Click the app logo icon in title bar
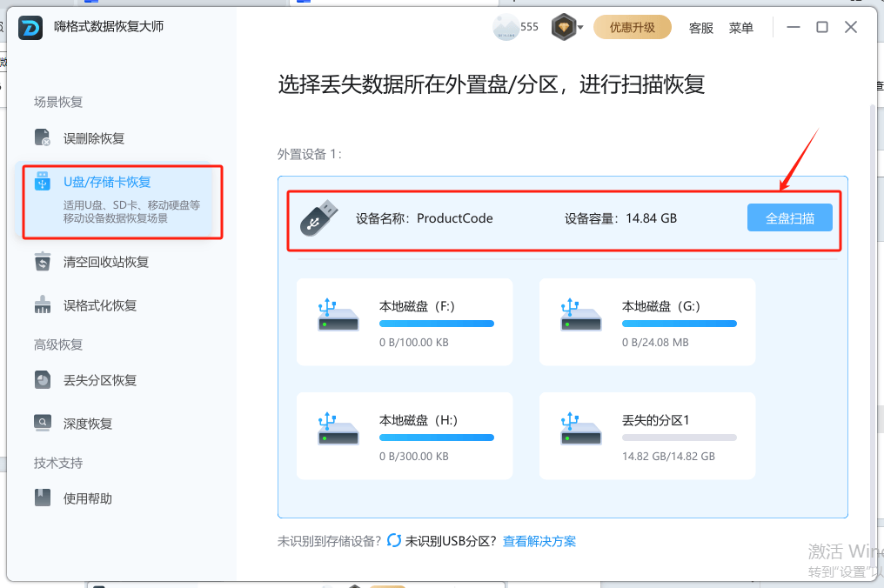The width and height of the screenshot is (884, 588). click(30, 28)
